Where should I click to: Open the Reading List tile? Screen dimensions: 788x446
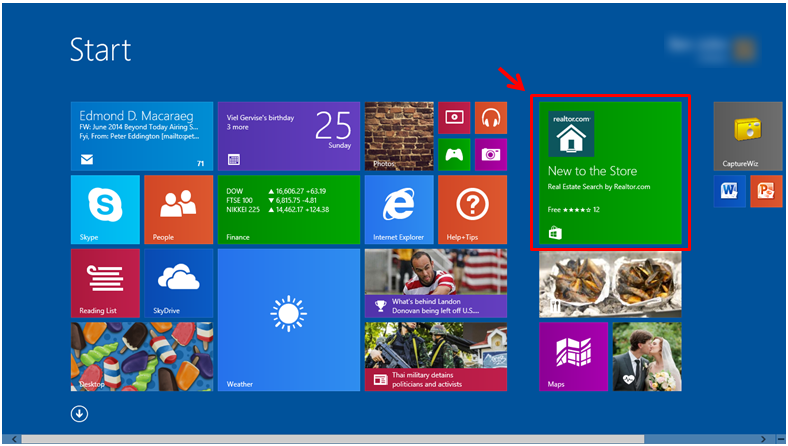pos(105,284)
